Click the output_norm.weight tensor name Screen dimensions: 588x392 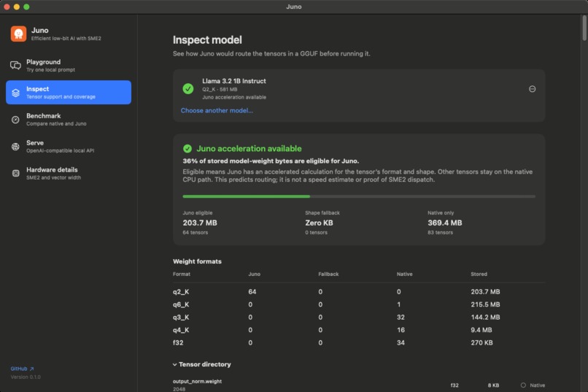pos(197,382)
